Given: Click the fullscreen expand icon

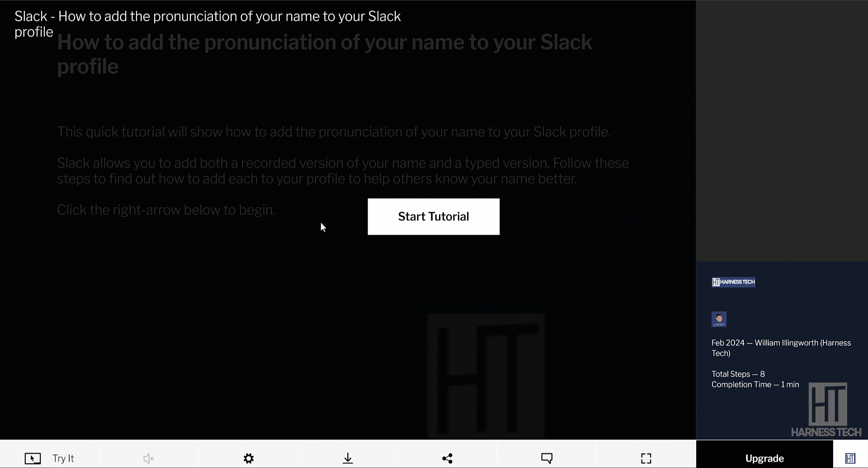Looking at the screenshot, I should coord(646,458).
